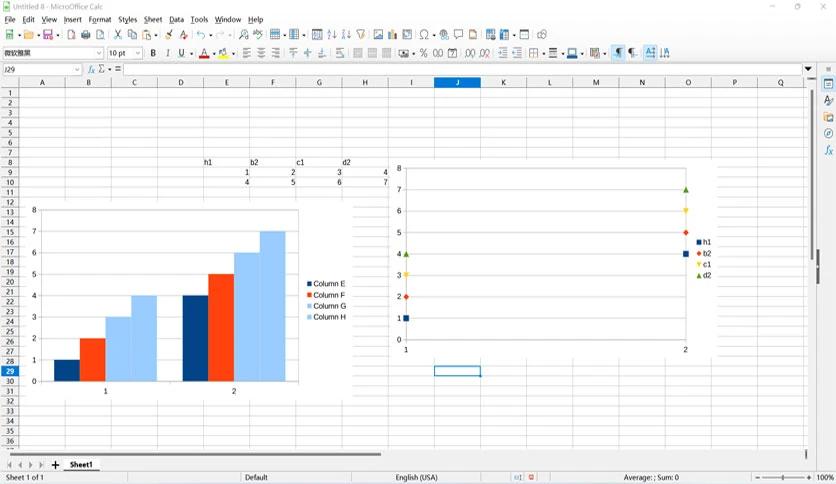Switch to the Sheet1 tab

point(81,465)
